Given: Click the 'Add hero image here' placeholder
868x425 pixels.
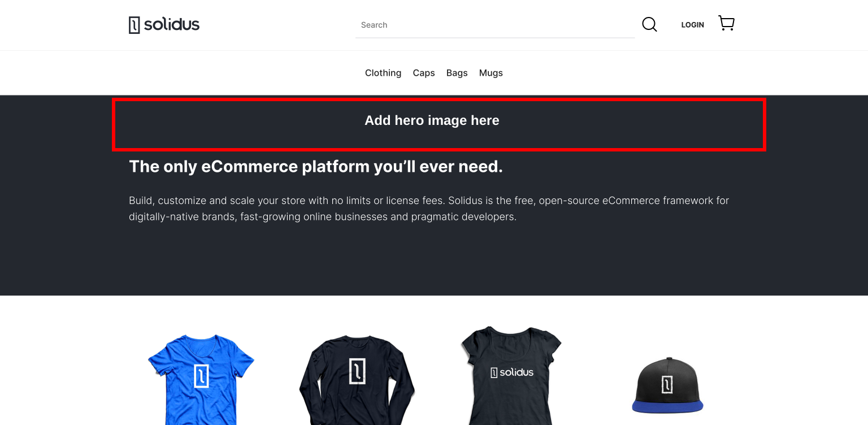Looking at the screenshot, I should (432, 121).
